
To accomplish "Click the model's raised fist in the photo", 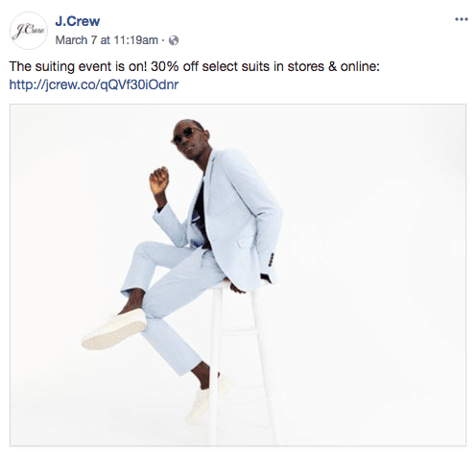I will [158, 180].
